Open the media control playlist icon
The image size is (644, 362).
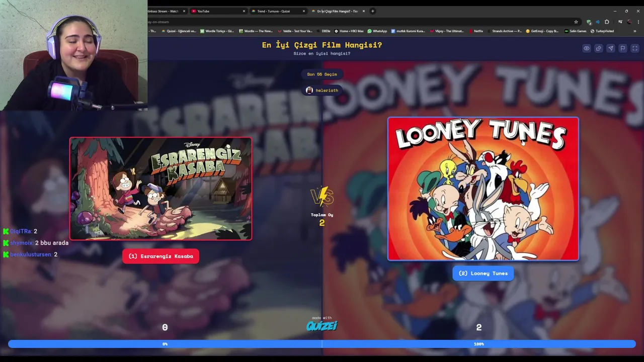[620, 22]
